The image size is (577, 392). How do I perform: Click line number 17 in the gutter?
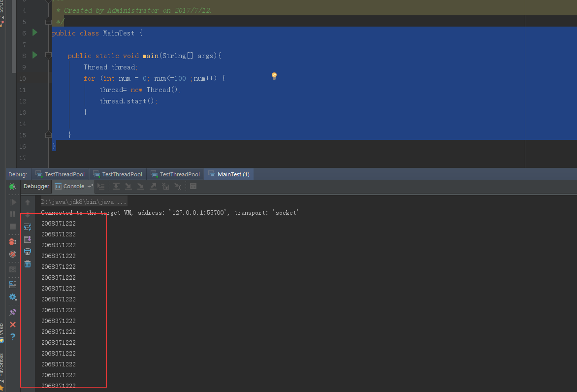click(x=23, y=158)
